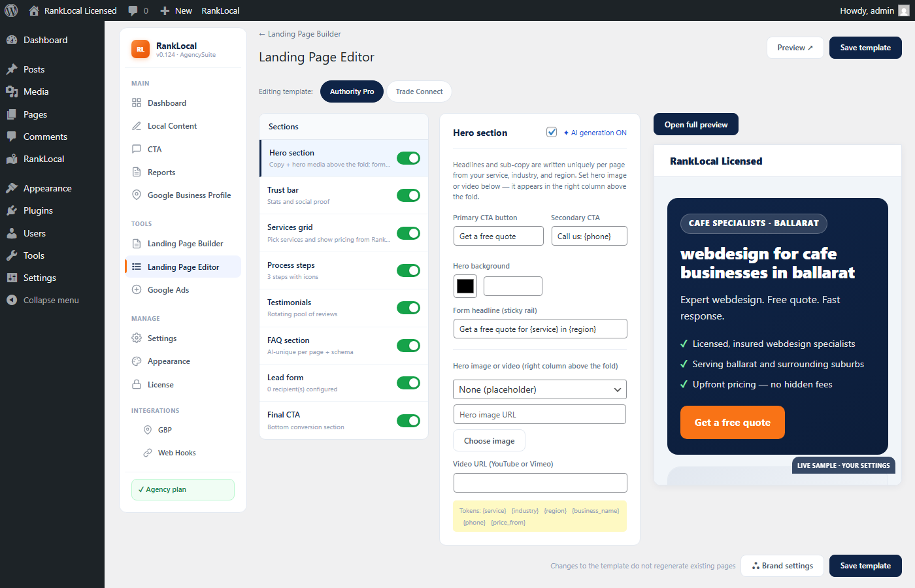Viewport: 915px width, 588px height.
Task: Open the comments bubble icon in admin bar
Action: coord(133,10)
